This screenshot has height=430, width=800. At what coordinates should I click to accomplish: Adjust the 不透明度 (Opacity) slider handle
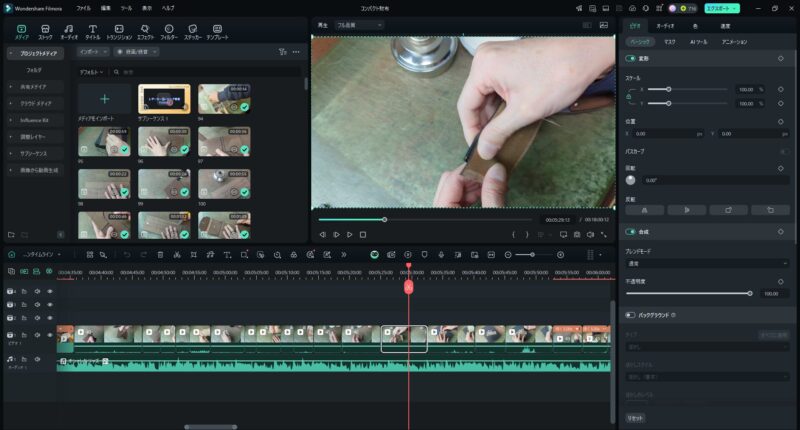coord(750,293)
